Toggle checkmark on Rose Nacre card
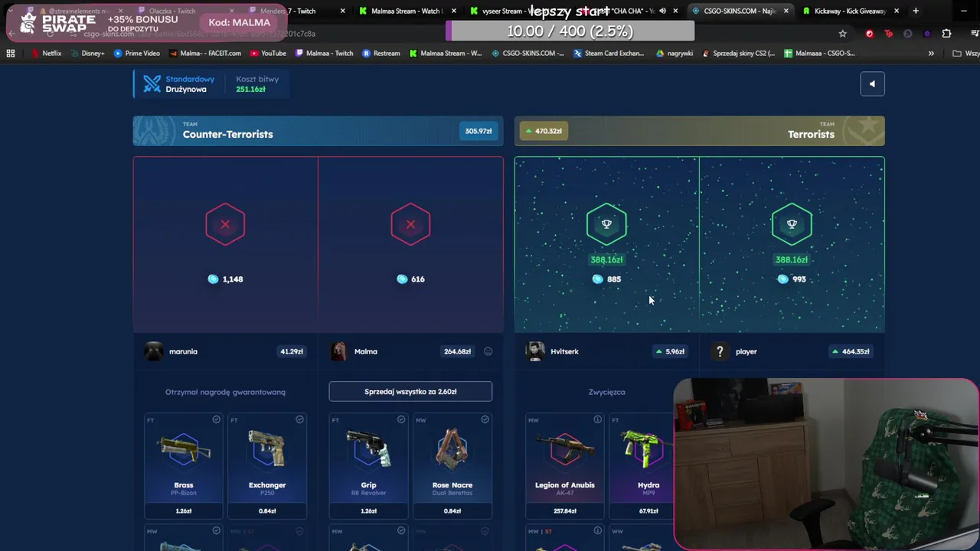980x551 pixels. pyautogui.click(x=485, y=419)
